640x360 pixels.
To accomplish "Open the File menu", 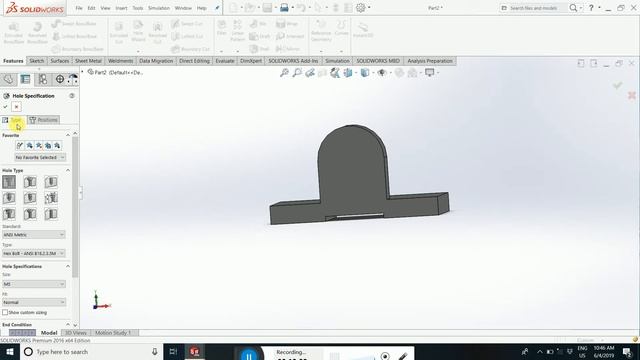I will tap(79, 8).
